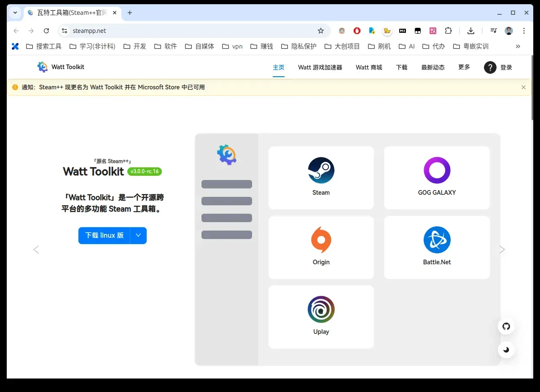The image size is (540, 392).
Task: Click the 下载 linux 版 button
Action: [x=104, y=236]
